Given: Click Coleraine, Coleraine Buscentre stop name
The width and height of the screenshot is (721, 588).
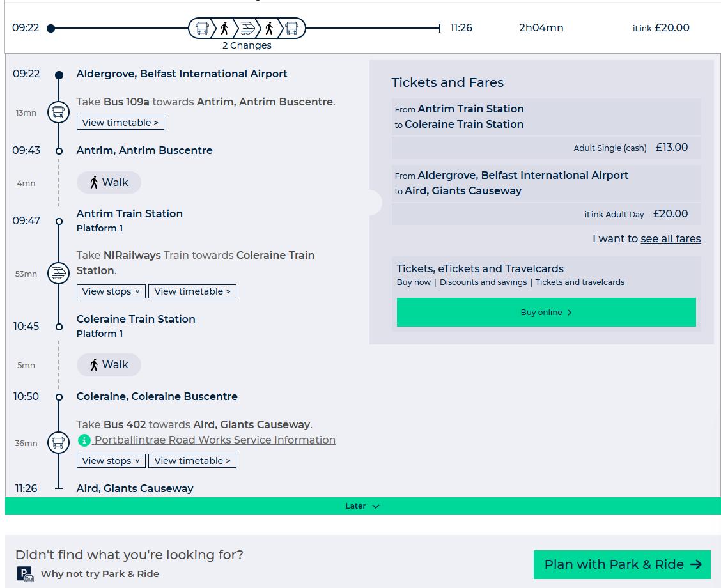Looking at the screenshot, I should (x=157, y=396).
